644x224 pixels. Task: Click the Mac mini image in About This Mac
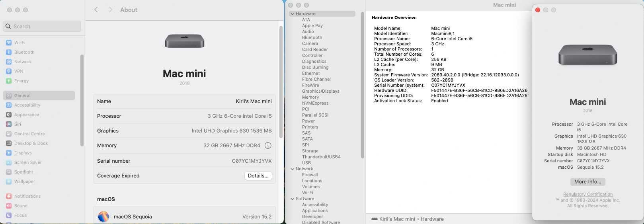click(587, 55)
